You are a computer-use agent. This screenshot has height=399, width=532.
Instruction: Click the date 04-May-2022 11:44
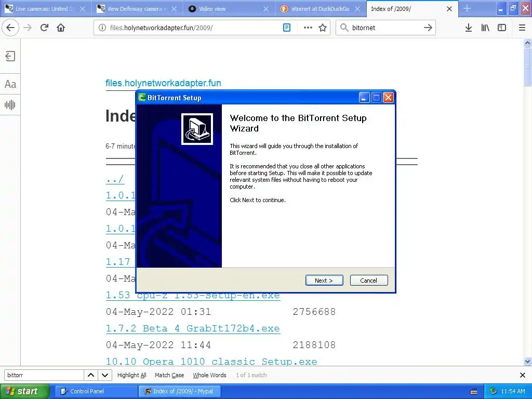158,345
